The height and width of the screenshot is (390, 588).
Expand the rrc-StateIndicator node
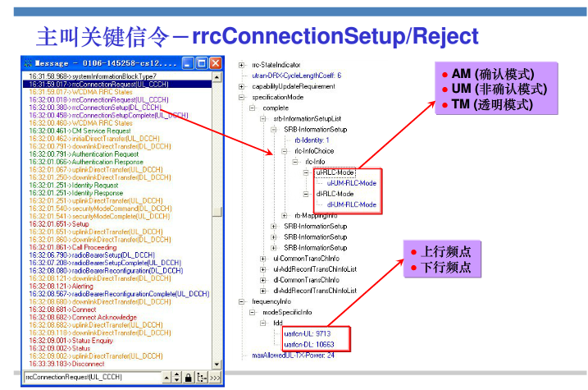(x=241, y=65)
